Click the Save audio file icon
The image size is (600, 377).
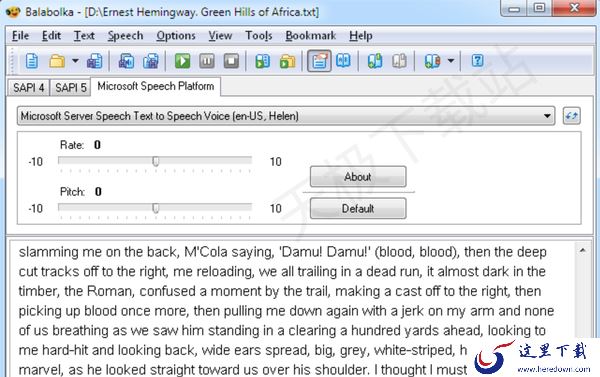click(x=126, y=61)
